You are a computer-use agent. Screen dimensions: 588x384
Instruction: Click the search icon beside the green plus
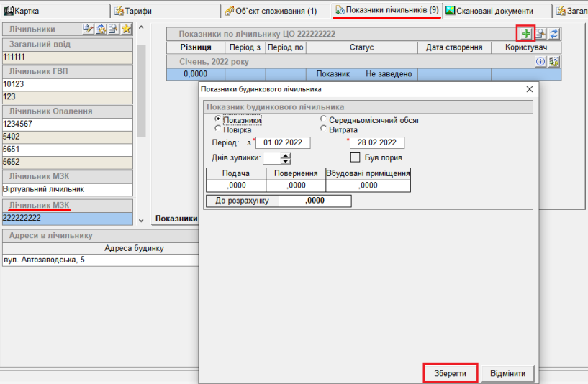[x=540, y=34]
